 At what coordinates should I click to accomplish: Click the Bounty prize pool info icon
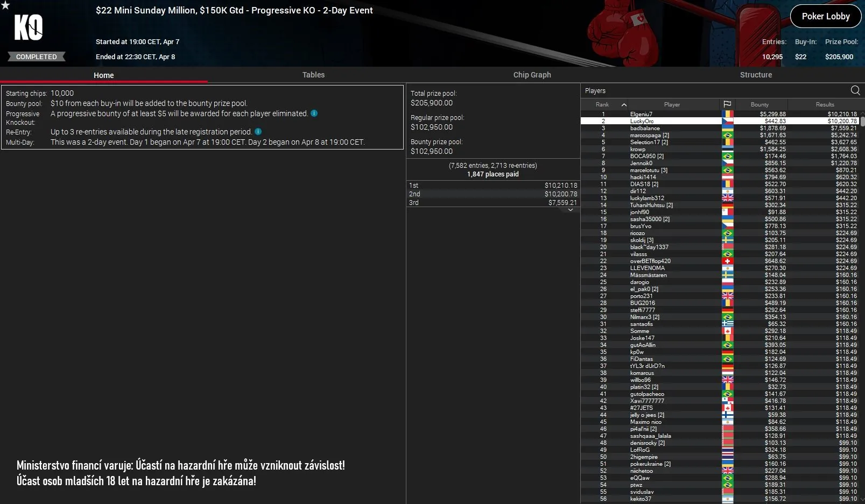click(x=314, y=113)
